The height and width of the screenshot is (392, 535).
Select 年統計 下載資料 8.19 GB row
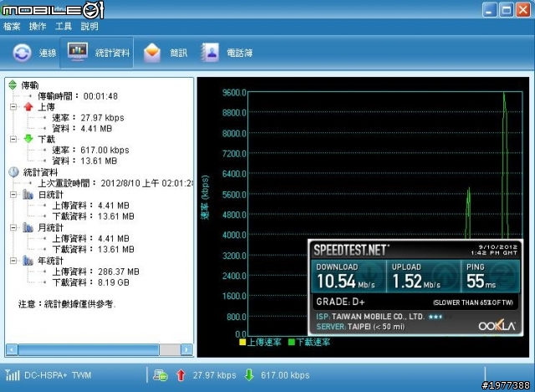click(x=90, y=283)
